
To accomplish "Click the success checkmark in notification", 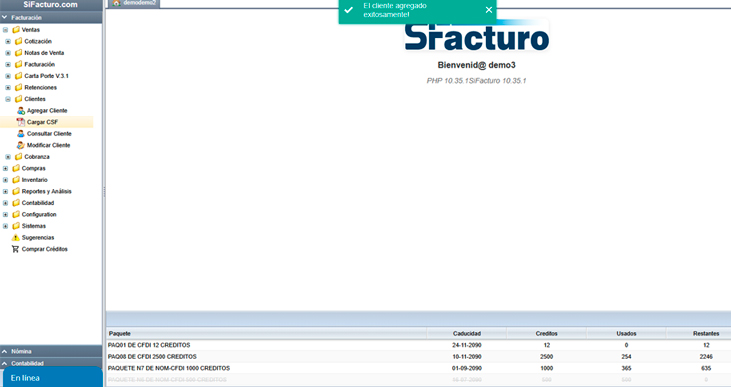I will (349, 10).
